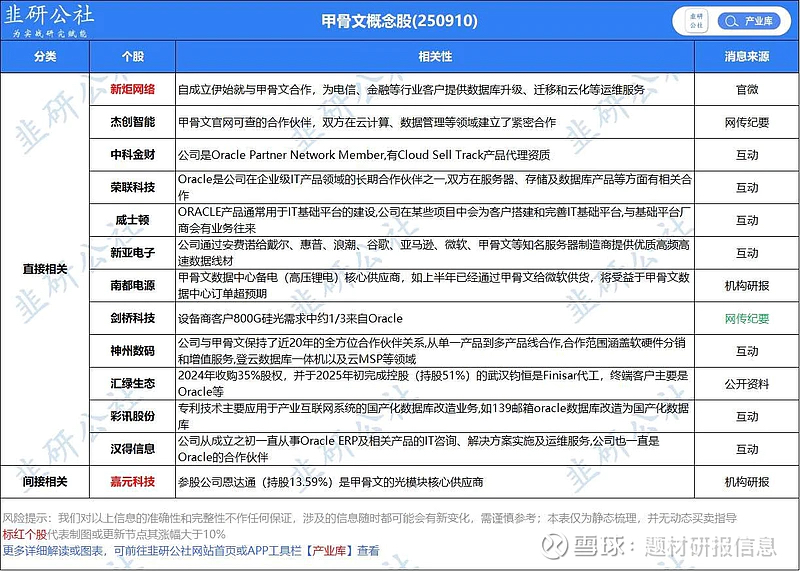Click 互动 source in 威士顿 row
This screenshot has height=571, width=800.
click(x=747, y=220)
